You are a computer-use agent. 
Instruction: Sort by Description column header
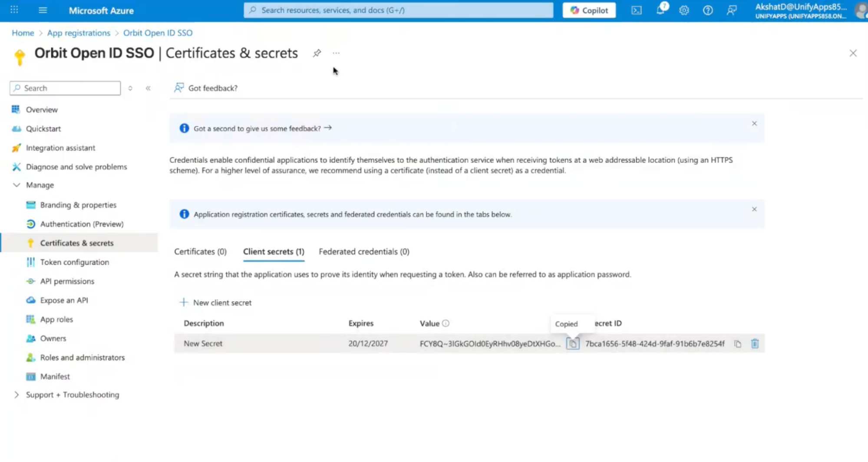click(x=204, y=323)
